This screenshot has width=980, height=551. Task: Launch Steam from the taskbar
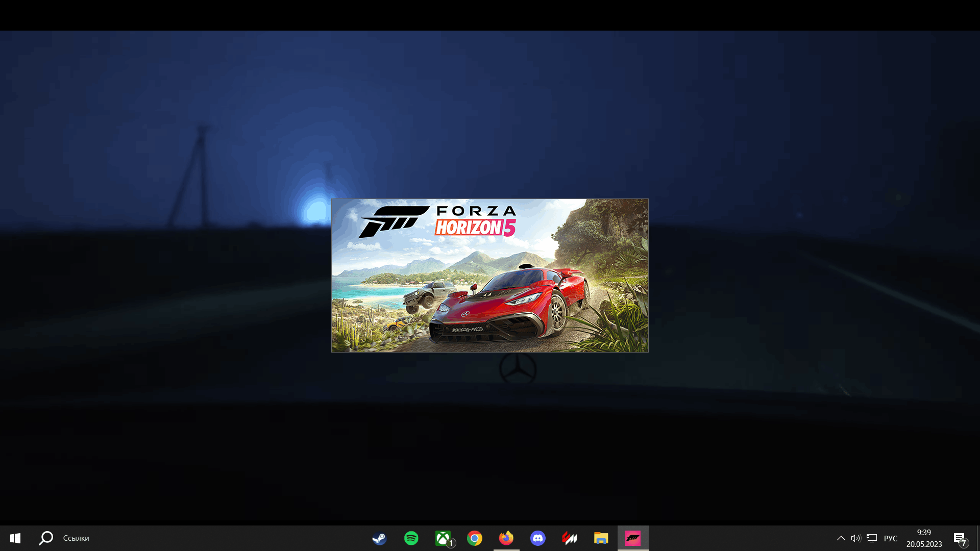pyautogui.click(x=379, y=538)
